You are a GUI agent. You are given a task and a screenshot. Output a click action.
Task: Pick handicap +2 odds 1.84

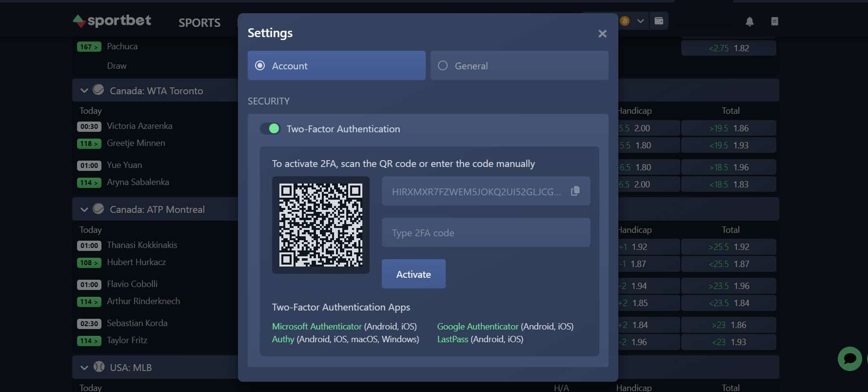[x=649, y=325]
